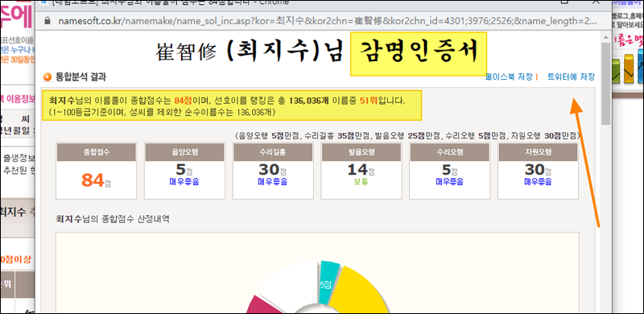This screenshot has height=314, width=644.
Task: Select the 종합점수 84점 score card
Action: tap(96, 171)
